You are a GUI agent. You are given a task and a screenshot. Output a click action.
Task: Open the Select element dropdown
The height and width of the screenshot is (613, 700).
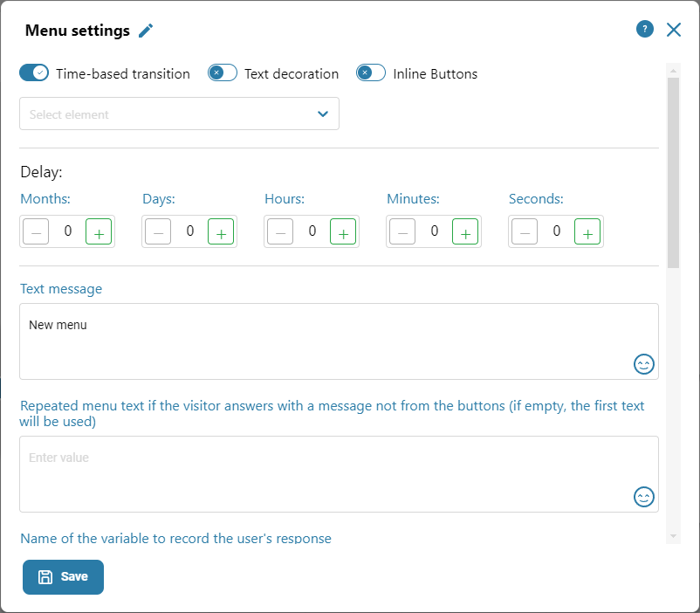(179, 114)
